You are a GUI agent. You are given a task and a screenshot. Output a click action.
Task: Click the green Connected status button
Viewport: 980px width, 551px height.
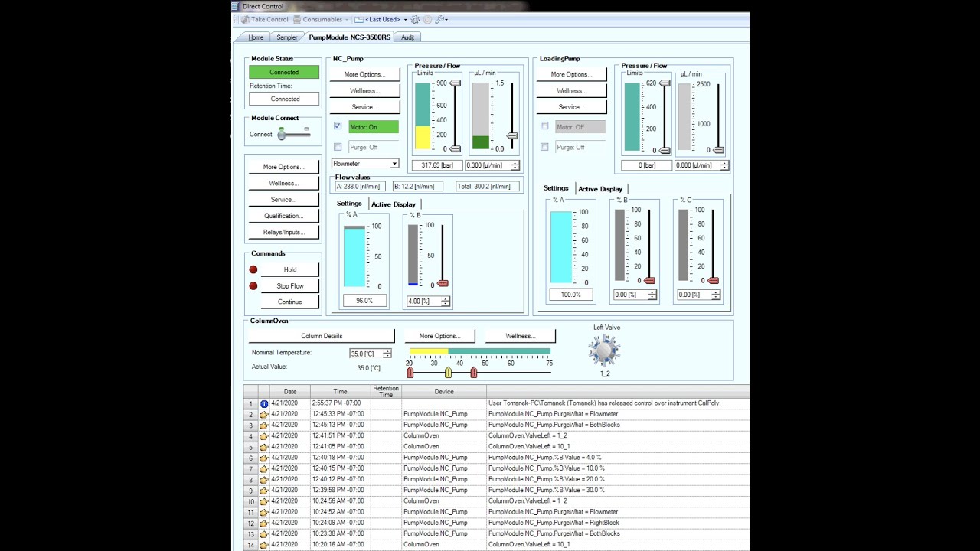tap(284, 72)
